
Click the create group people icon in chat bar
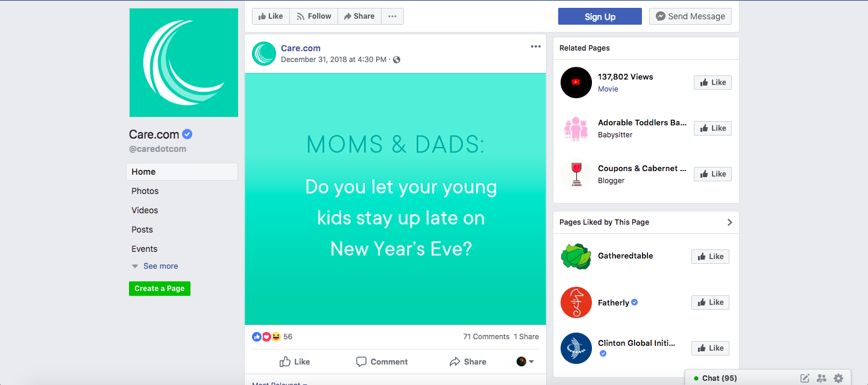[x=822, y=378]
